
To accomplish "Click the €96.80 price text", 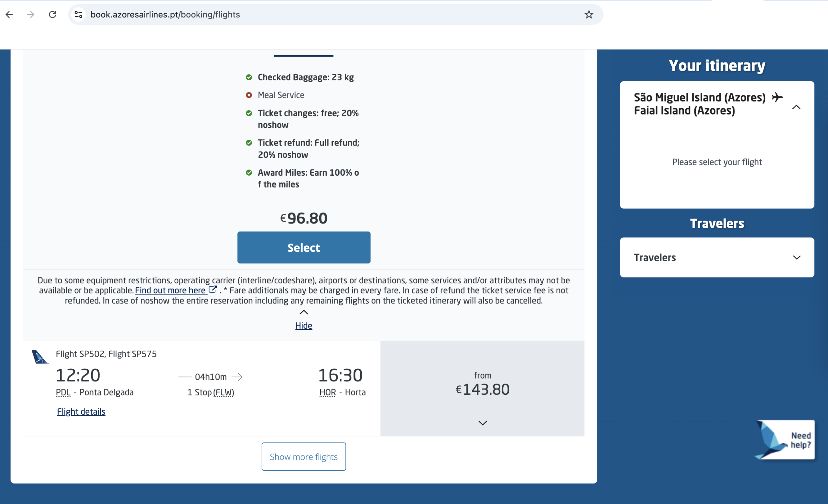I will (303, 218).
